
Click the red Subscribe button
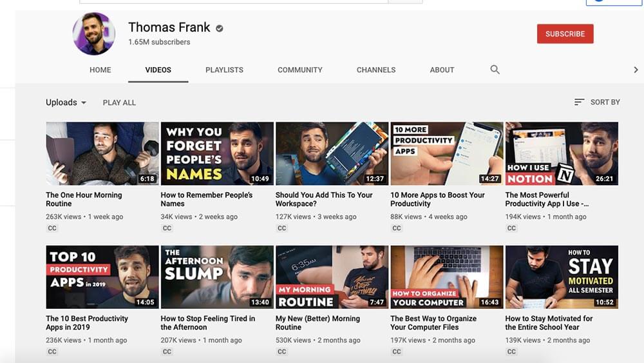[x=565, y=34]
